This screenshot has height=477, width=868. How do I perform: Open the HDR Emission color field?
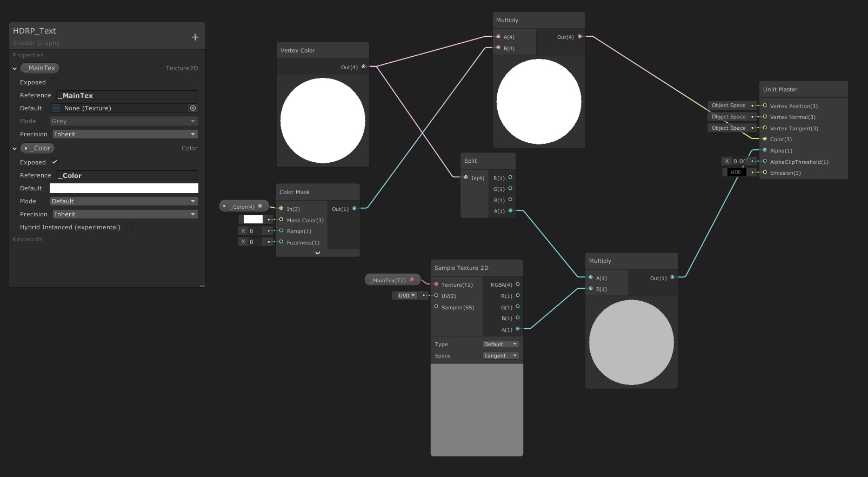coord(736,173)
